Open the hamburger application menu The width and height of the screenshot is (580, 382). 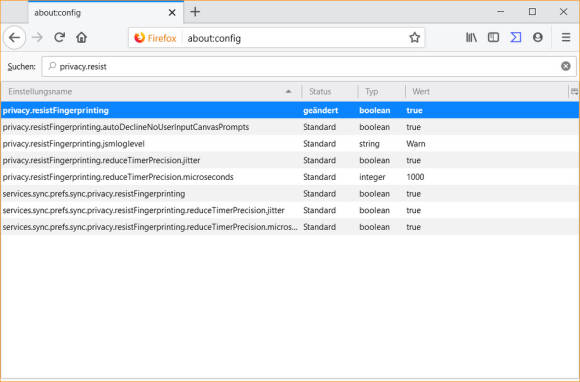click(x=566, y=37)
